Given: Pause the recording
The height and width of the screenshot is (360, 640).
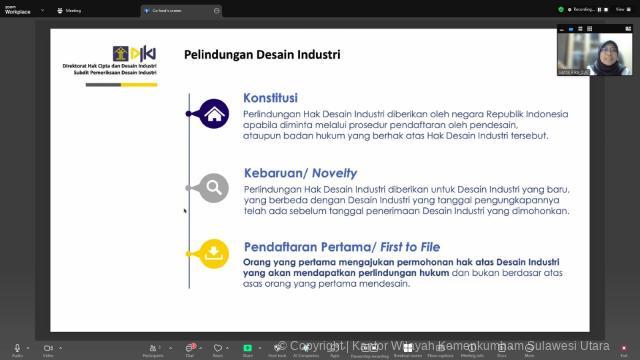Looking at the screenshot, I should 600,9.
